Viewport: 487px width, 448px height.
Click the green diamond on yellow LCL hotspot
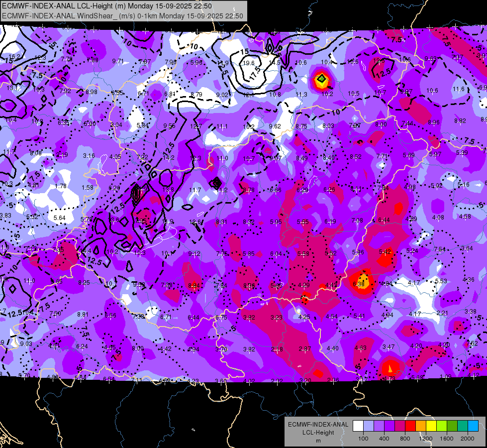coord(322,79)
